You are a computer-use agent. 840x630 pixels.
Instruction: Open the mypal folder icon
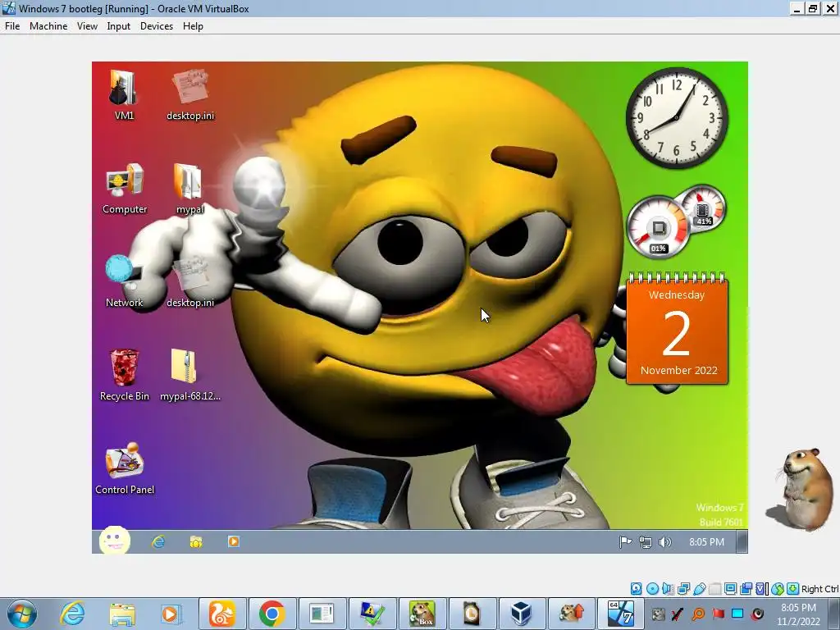pyautogui.click(x=189, y=189)
